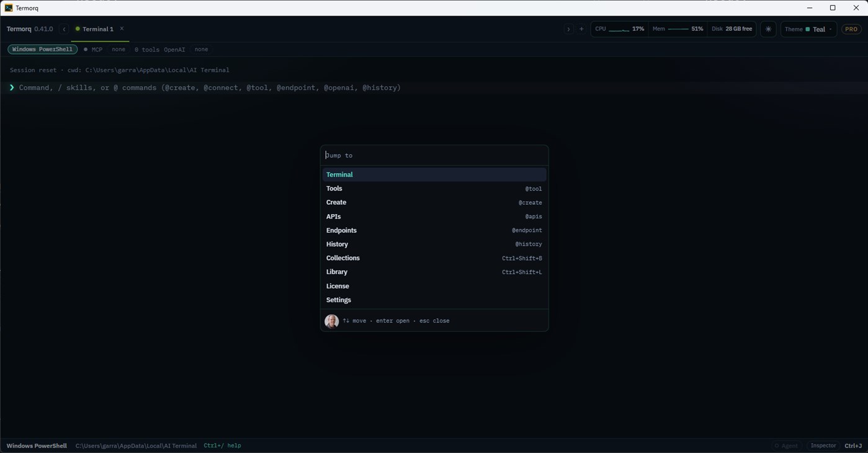The image size is (868, 453).
Task: Click the scroll tabs left arrow
Action: (x=64, y=29)
